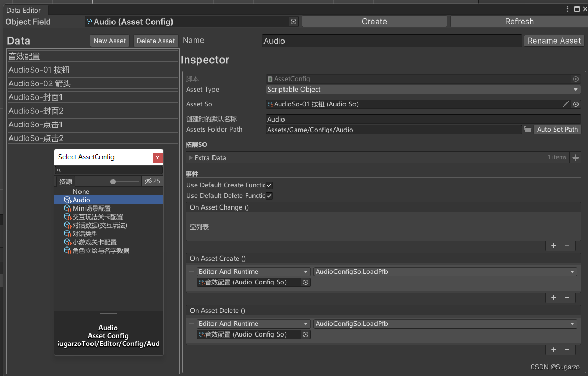Add listener to On Asset Change event
The height and width of the screenshot is (376, 588).
coord(553,245)
